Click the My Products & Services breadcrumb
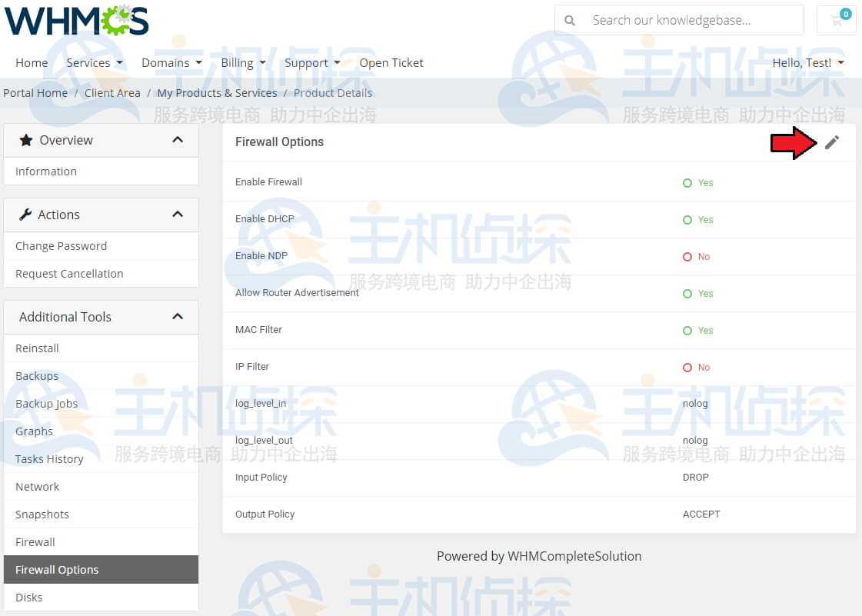Viewport: 862px width, 616px height. point(217,93)
